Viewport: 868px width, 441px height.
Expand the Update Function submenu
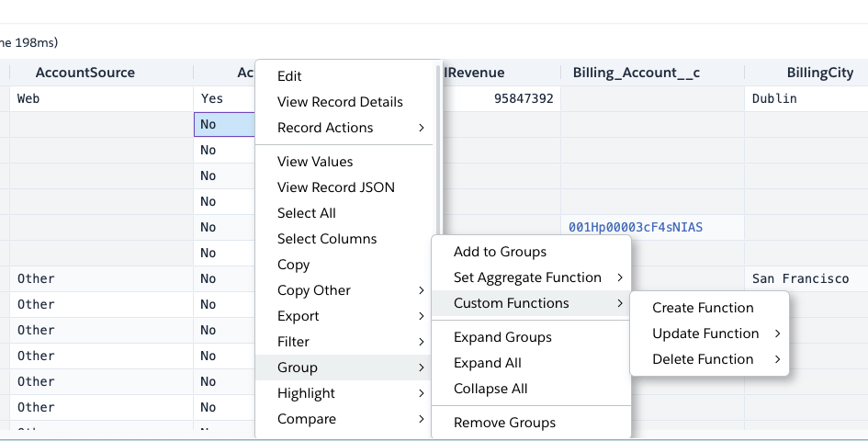705,334
